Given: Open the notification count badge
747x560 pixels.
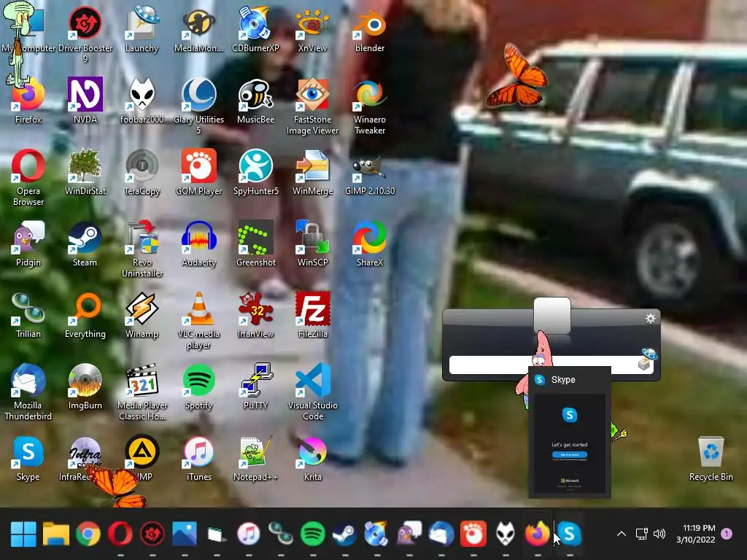Looking at the screenshot, I should pyautogui.click(x=727, y=534).
